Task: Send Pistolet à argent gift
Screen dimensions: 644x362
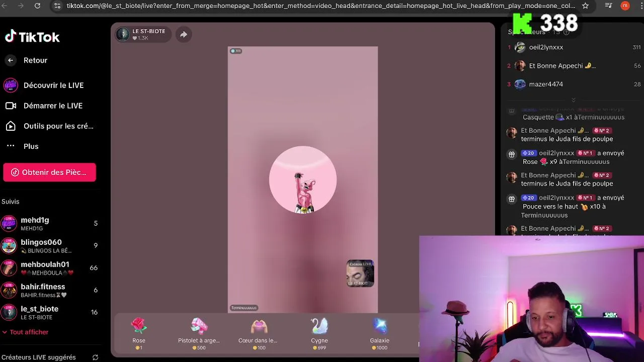Action: pos(199,334)
